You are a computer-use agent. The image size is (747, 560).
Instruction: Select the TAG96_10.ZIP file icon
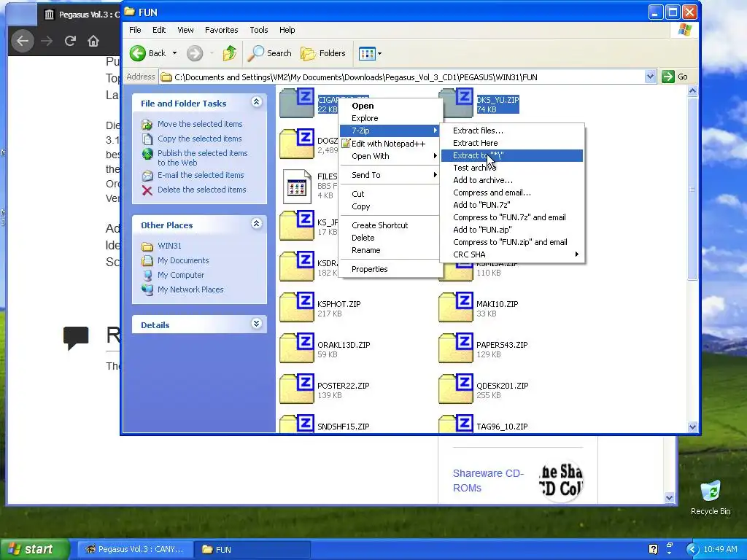coord(456,424)
